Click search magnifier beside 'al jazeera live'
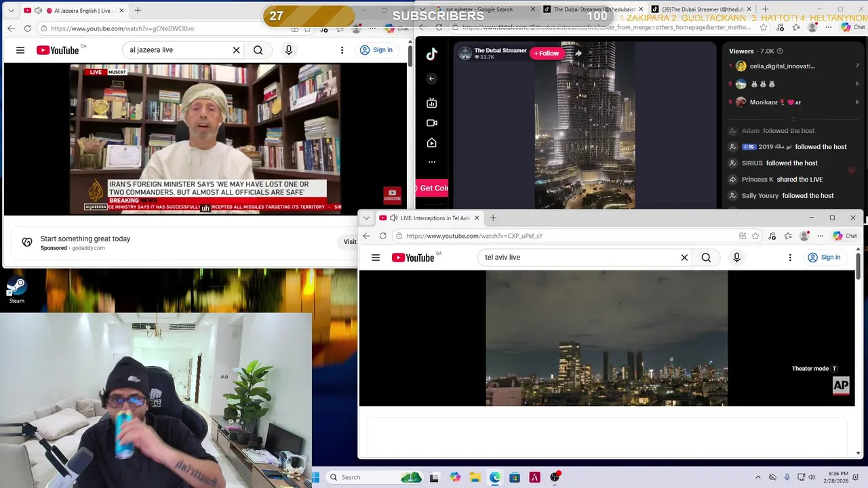Viewport: 868px width, 488px height. pos(258,50)
